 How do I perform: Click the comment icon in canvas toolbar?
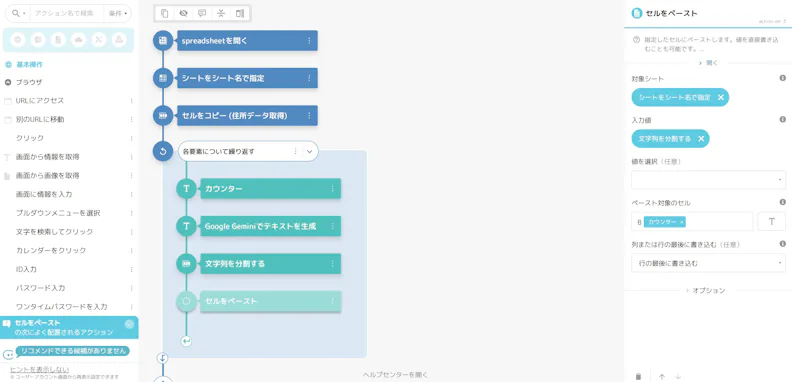click(202, 14)
